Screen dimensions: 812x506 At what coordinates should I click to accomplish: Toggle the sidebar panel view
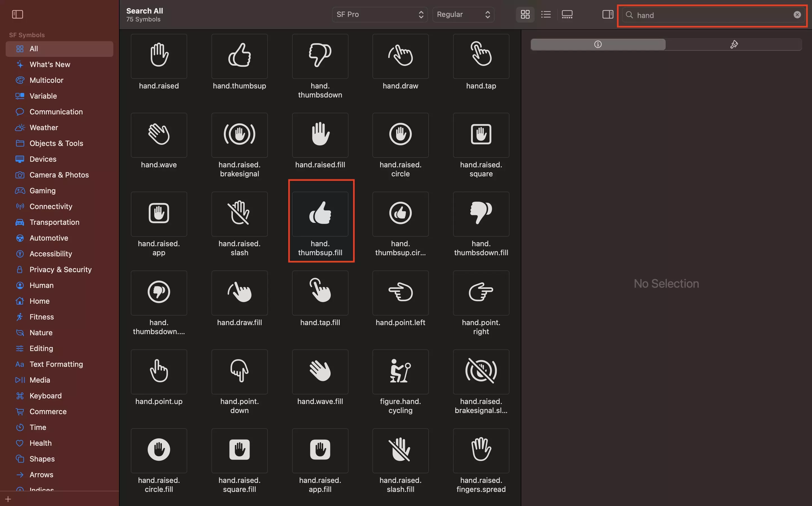pos(17,15)
